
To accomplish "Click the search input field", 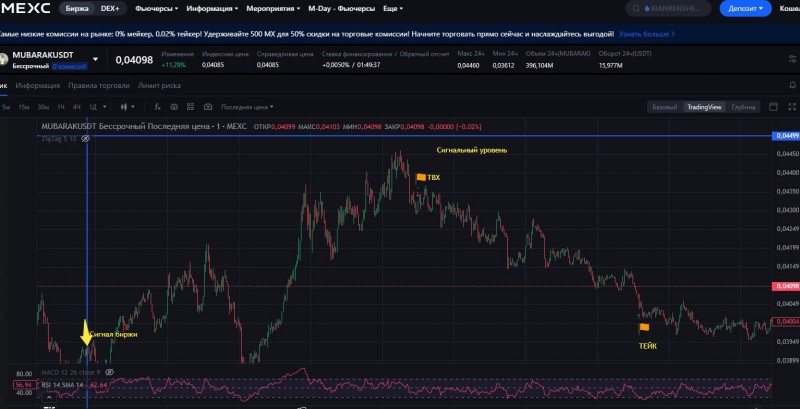I will click(x=668, y=9).
